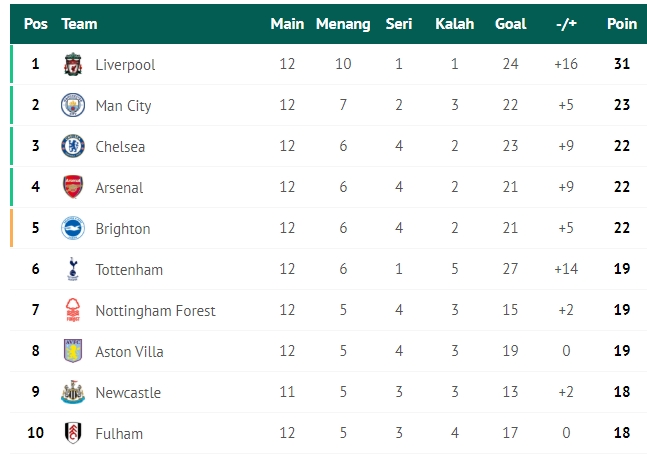Open the Newcastle team name link
The width and height of the screenshot is (647, 460).
[x=128, y=393]
